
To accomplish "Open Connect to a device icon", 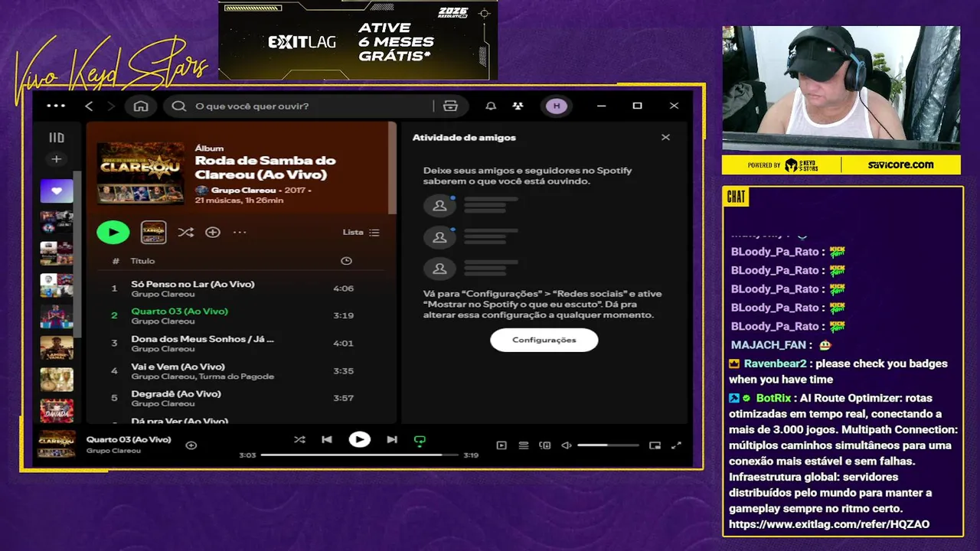I will (x=545, y=445).
